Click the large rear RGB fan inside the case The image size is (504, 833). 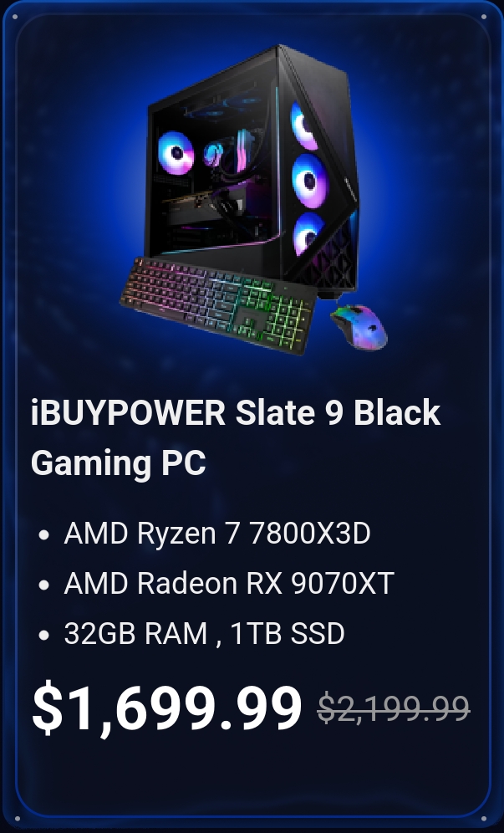tap(176, 152)
